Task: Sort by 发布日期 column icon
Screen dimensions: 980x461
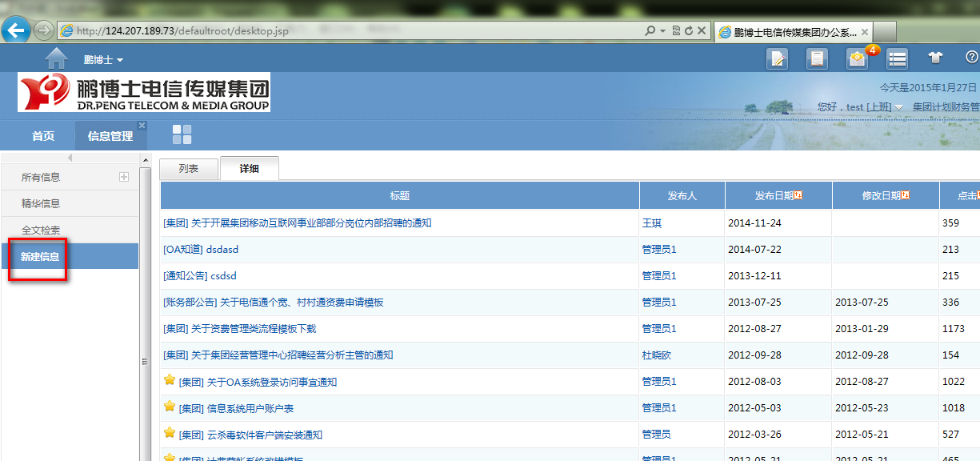Action: [x=798, y=195]
